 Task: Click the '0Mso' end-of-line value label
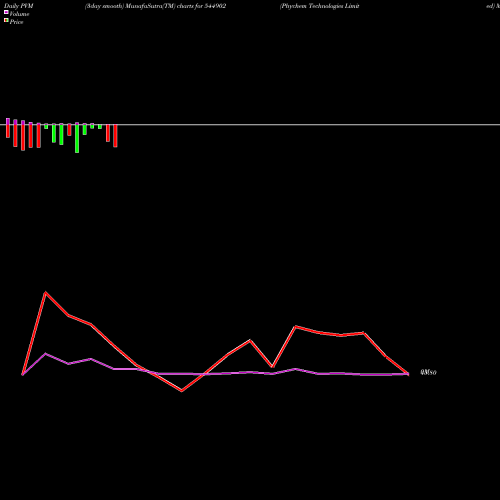click(428, 373)
